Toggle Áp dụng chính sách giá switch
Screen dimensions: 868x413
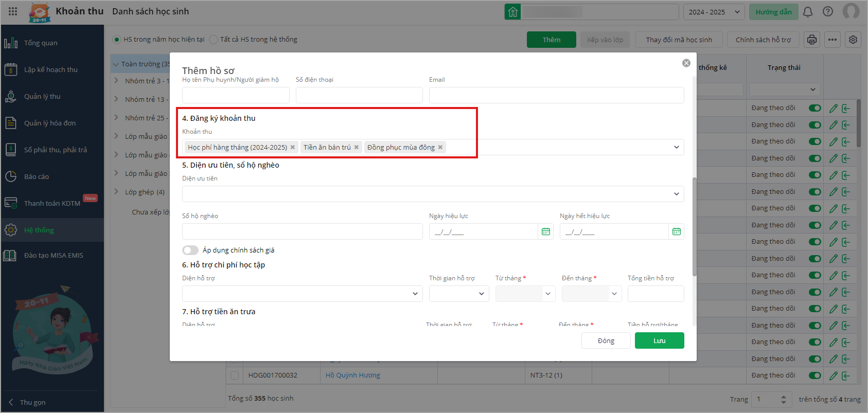(190, 250)
